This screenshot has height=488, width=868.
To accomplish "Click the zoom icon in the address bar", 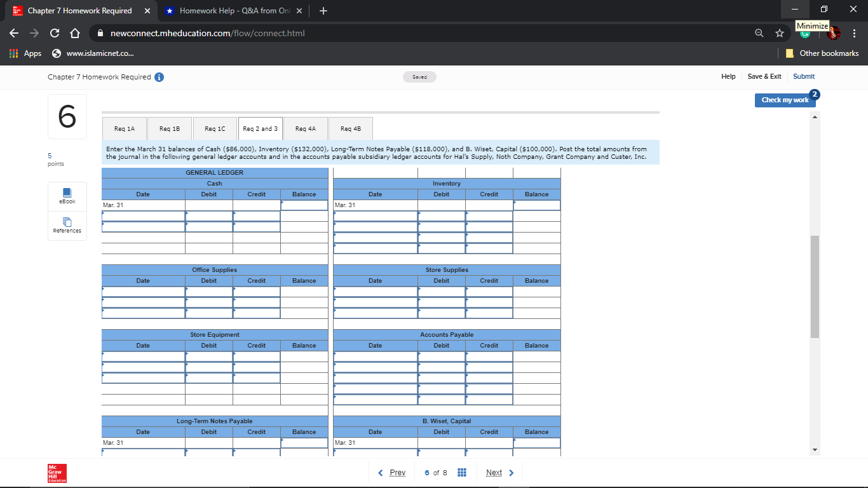I will (x=759, y=32).
